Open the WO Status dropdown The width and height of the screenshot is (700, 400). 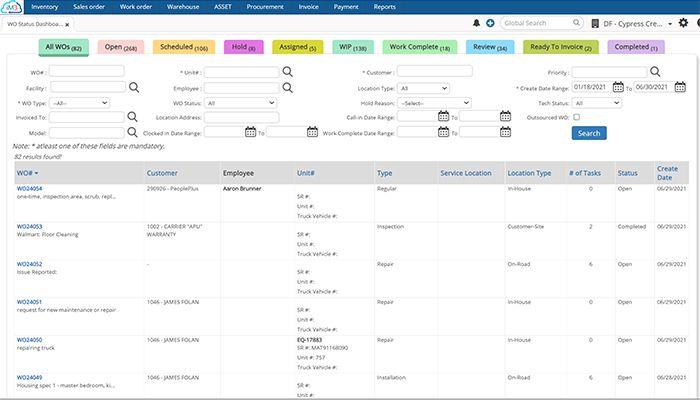(x=241, y=103)
